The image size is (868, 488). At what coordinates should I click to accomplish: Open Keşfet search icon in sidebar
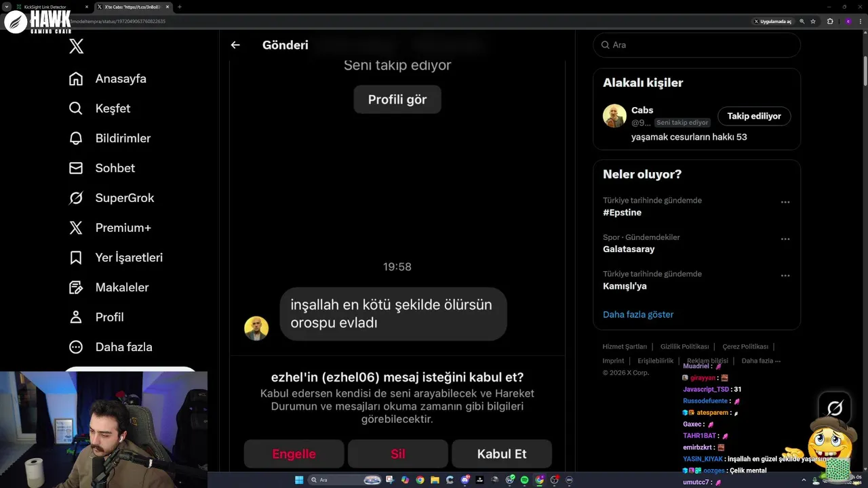[76, 108]
